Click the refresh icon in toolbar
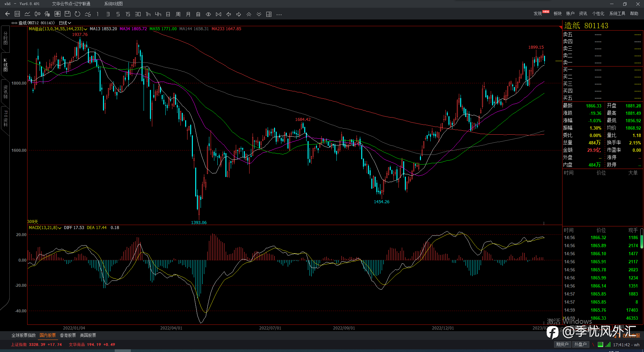Viewport: 644px width, 352px height. click(x=77, y=14)
